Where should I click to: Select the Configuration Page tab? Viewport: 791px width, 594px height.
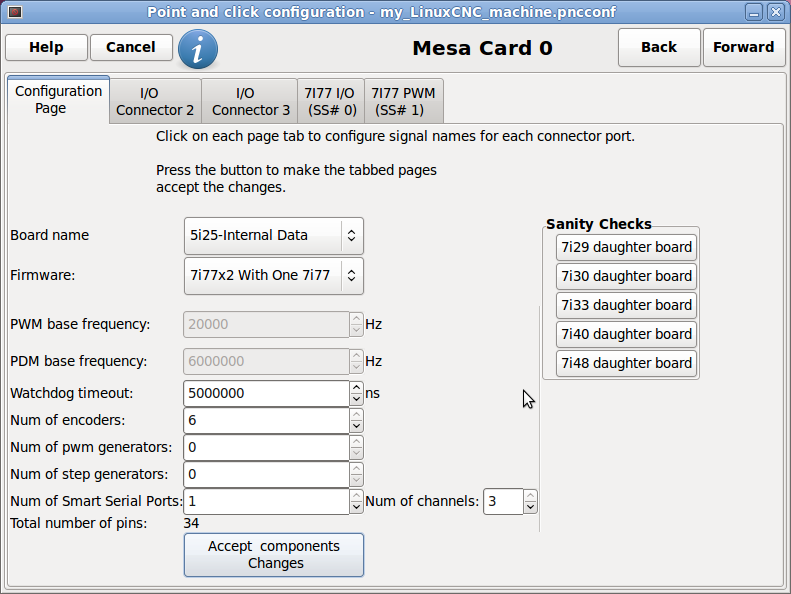click(x=59, y=99)
